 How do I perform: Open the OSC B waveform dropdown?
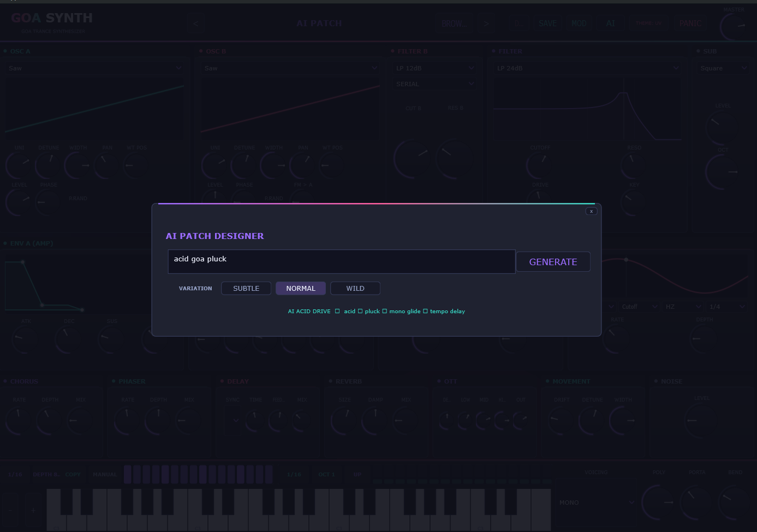[290, 68]
